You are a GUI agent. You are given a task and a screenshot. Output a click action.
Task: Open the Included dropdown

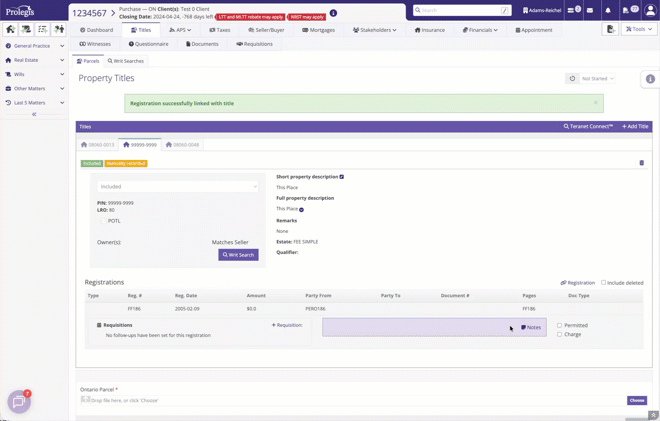click(x=178, y=187)
